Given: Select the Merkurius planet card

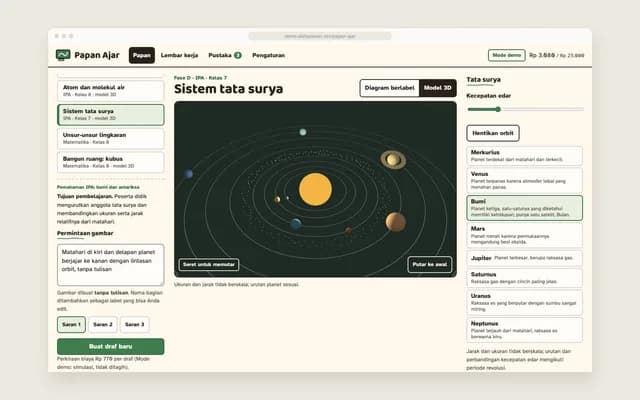Looking at the screenshot, I should coord(524,156).
